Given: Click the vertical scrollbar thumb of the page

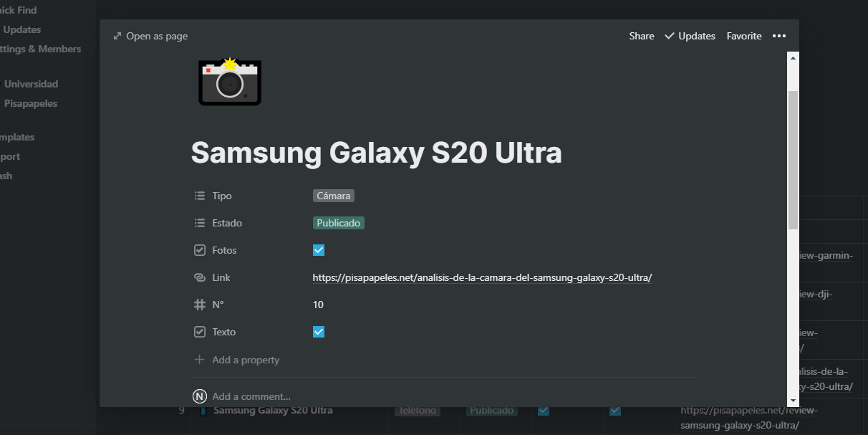Looking at the screenshot, I should (793, 159).
